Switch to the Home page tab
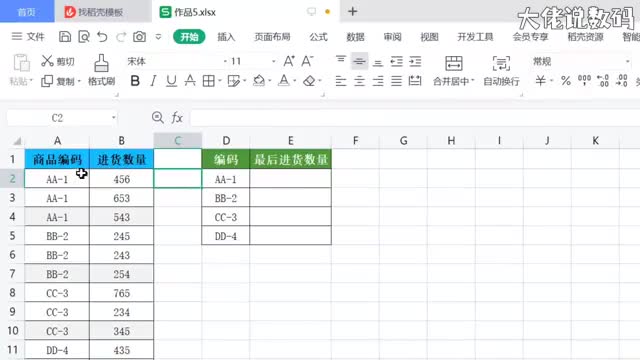Image resolution: width=640 pixels, height=360 pixels. click(27, 11)
